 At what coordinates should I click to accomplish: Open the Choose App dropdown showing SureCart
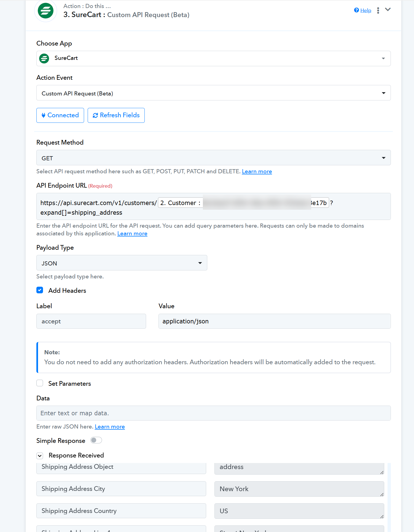[213, 58]
